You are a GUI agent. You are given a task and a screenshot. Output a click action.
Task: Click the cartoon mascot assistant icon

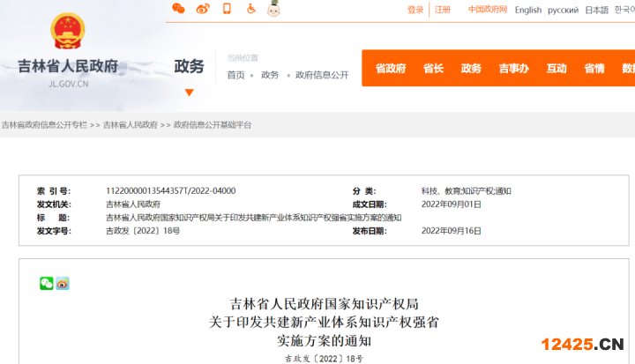click(x=273, y=9)
